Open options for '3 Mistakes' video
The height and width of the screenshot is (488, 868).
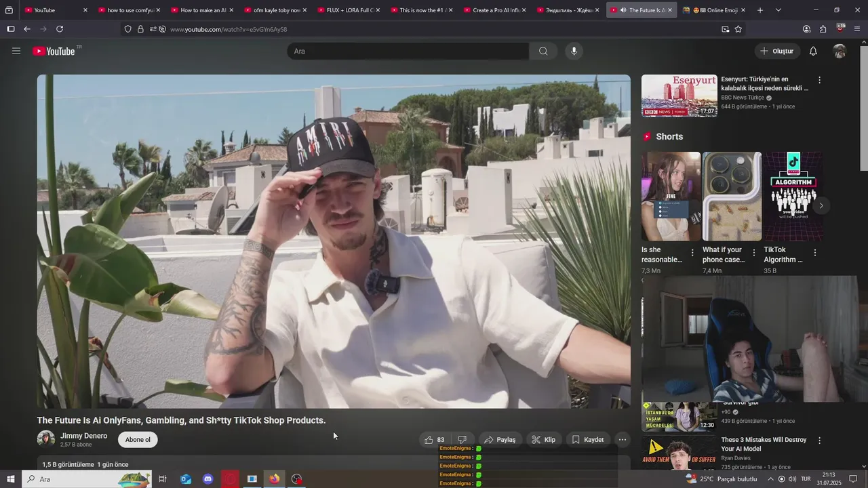click(819, 441)
